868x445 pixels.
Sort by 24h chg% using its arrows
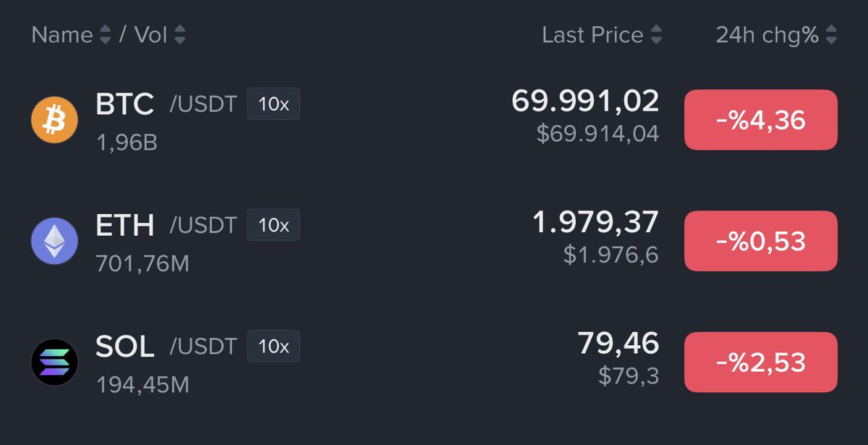(831, 35)
